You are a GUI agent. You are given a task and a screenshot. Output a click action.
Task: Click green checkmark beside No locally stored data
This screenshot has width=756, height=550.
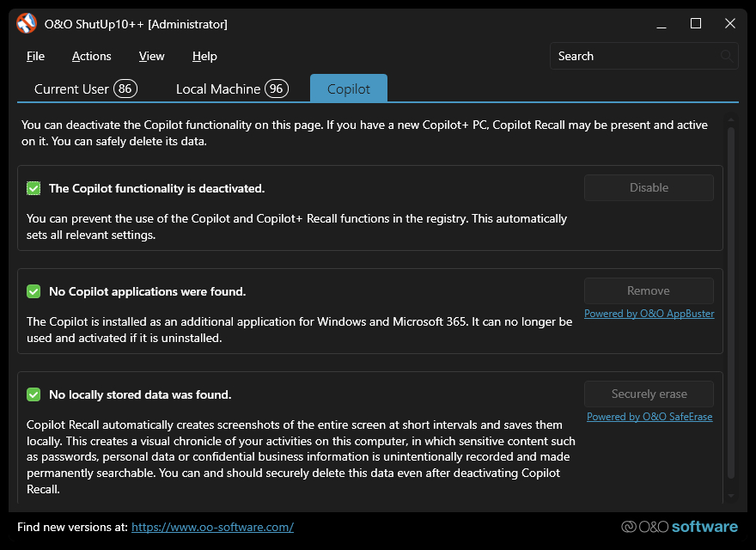coord(34,394)
